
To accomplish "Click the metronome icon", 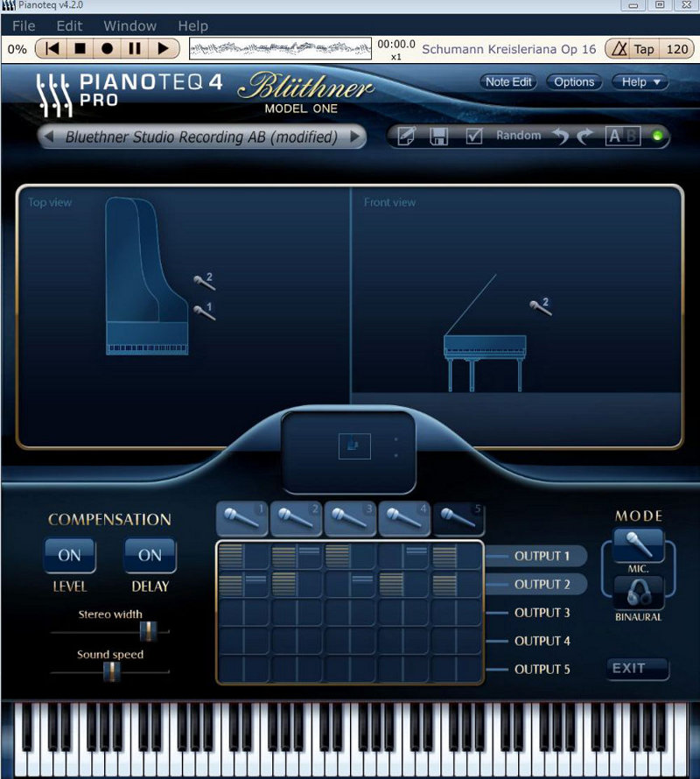I will click(619, 49).
